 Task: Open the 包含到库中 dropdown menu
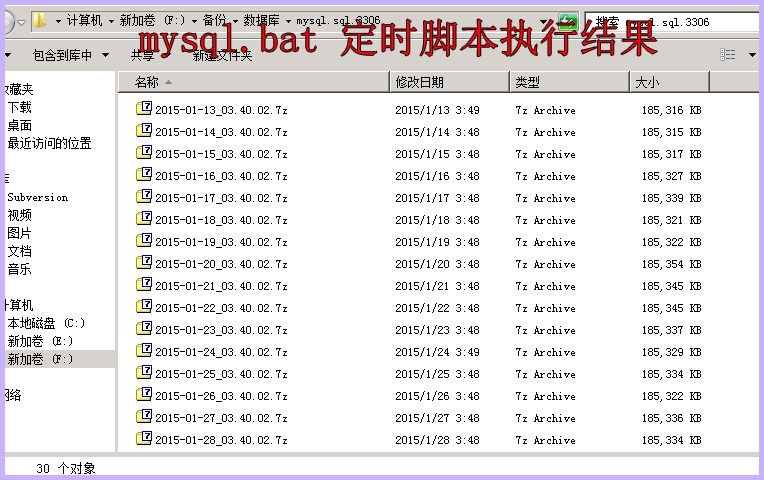coord(70,56)
